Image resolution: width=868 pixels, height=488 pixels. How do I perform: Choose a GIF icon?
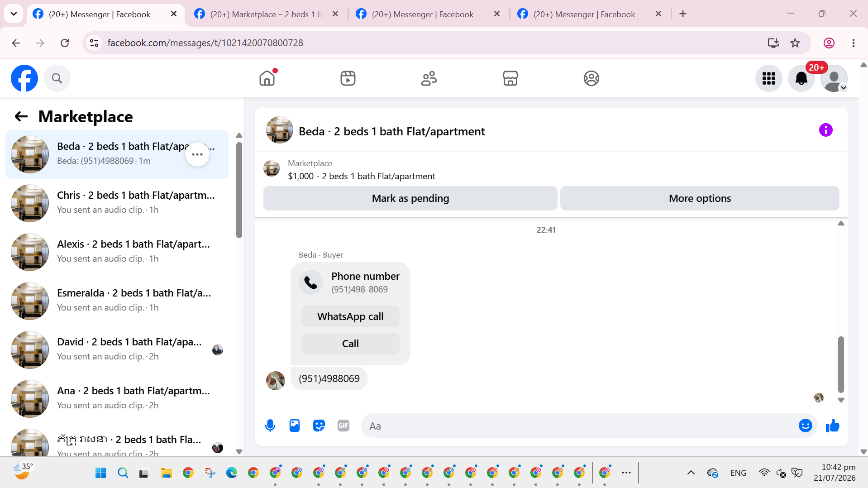tap(343, 426)
